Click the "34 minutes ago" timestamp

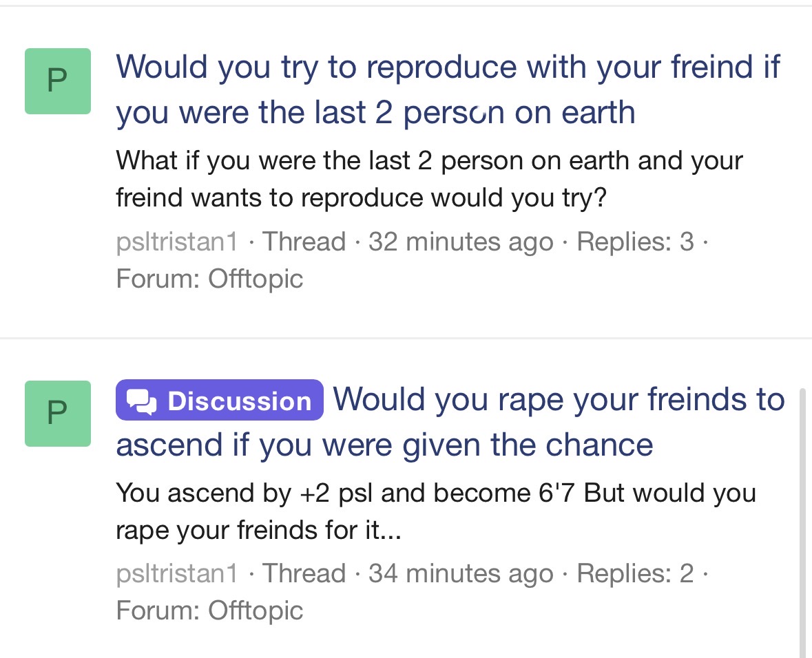(x=461, y=573)
